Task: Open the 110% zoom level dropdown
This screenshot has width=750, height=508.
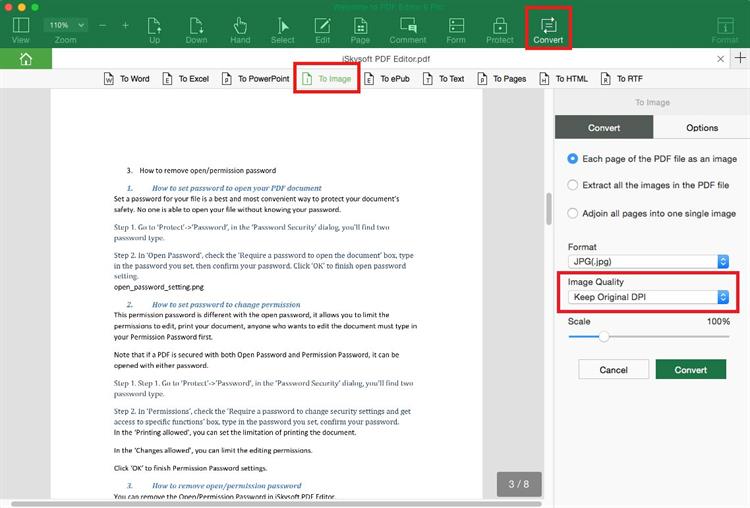Action: pyautogui.click(x=66, y=25)
